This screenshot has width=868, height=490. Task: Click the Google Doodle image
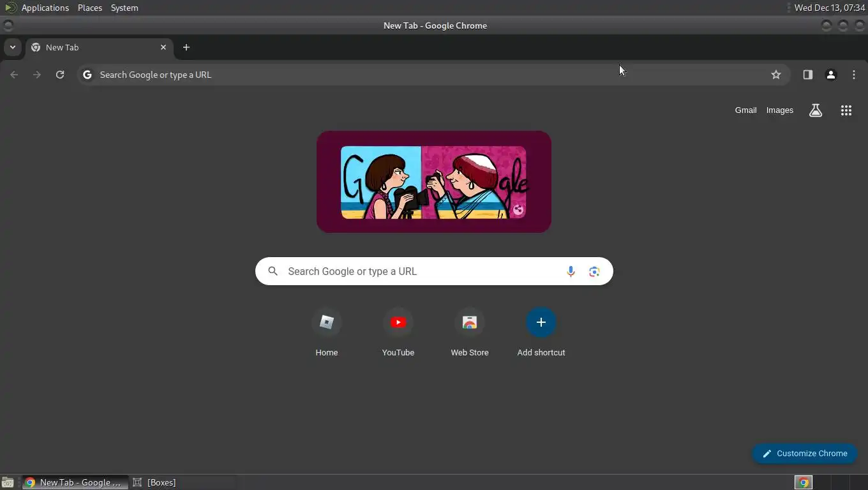click(x=434, y=182)
